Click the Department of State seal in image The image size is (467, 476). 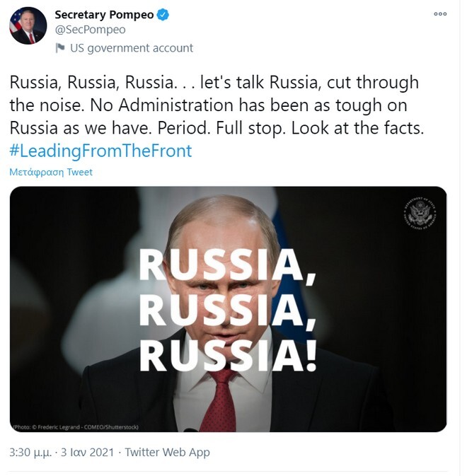(421, 214)
